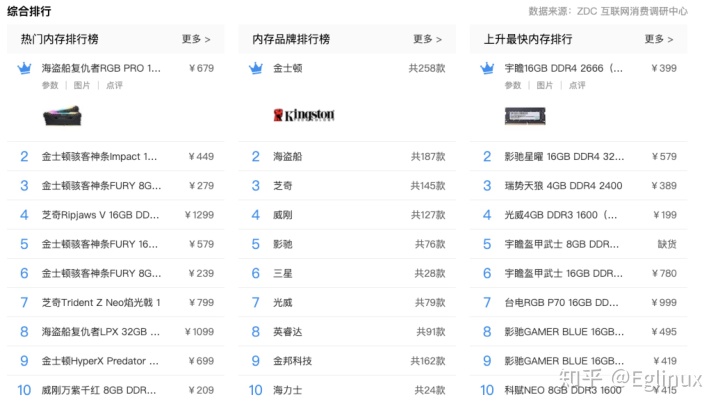Open 芝奇Ripjaws V 16GB product link
The image size is (720, 411).
tap(100, 215)
